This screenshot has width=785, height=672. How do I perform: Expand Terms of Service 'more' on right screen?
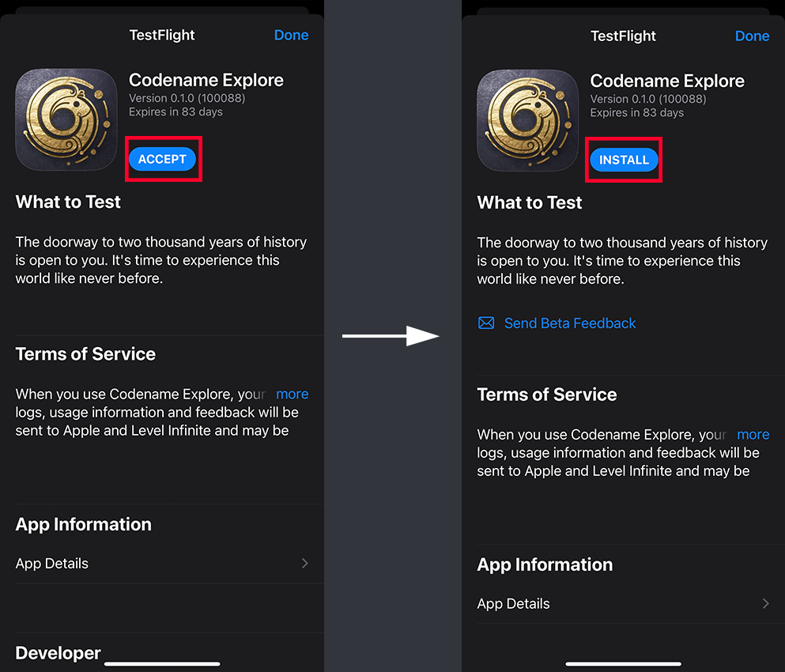[753, 435]
